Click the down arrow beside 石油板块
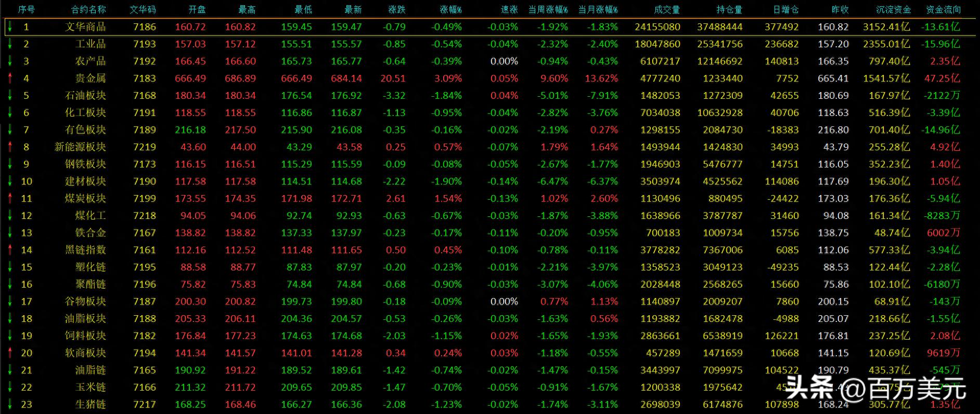Screen dimensions: 980x414 (x=10, y=96)
